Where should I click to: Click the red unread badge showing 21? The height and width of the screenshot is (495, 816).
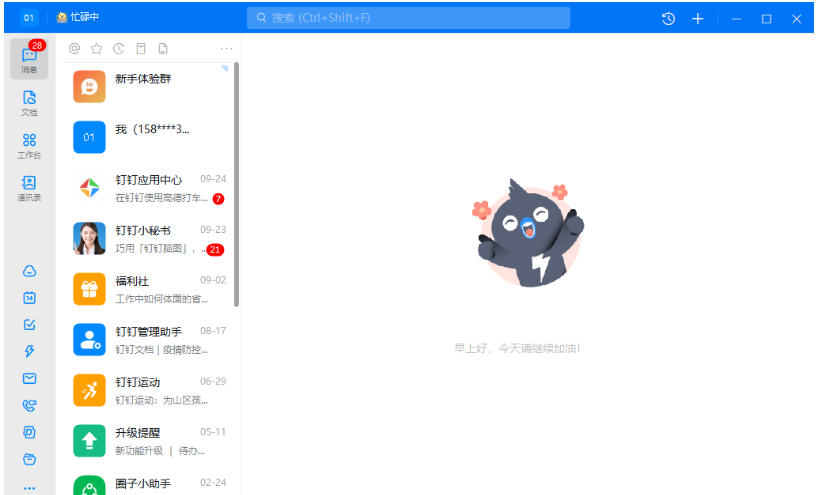click(215, 249)
